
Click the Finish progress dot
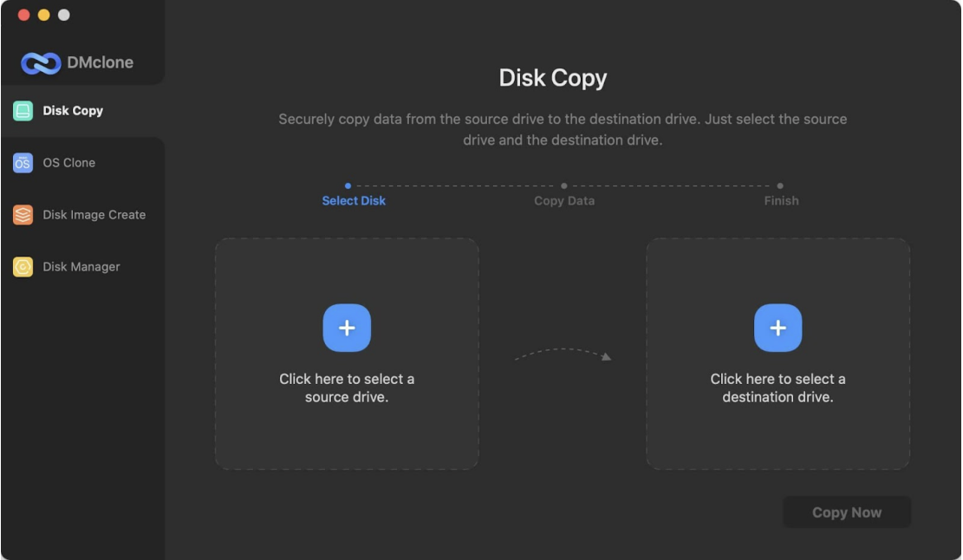(x=780, y=186)
